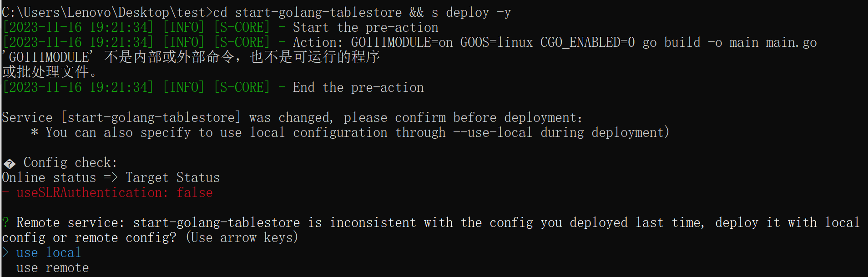Image resolution: width=868 pixels, height=277 pixels.
Task: Click the '[start-golang-tablestore]' service name
Action: 151,118
